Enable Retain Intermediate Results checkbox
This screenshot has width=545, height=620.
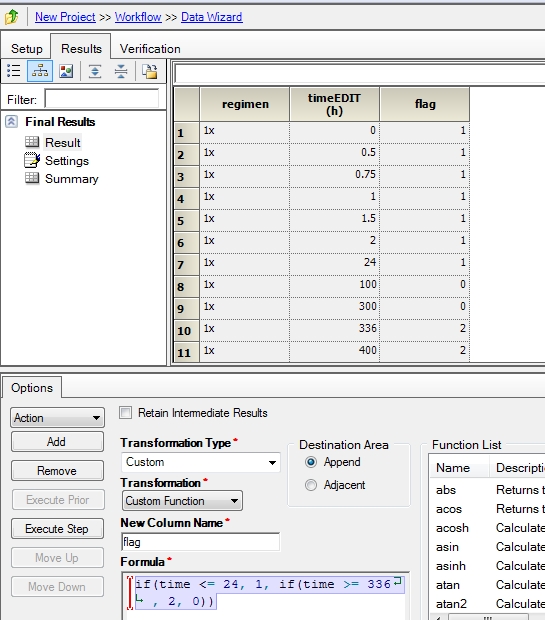click(x=125, y=413)
